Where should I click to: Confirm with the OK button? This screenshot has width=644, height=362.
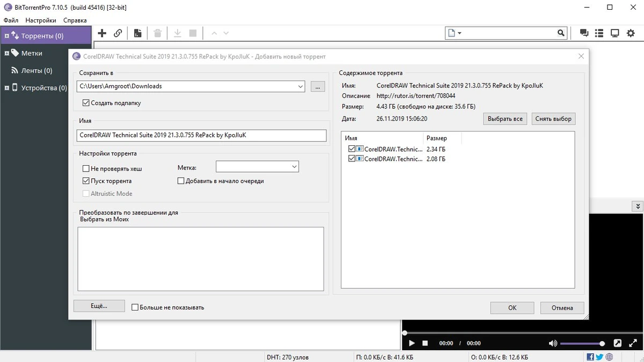512,307
